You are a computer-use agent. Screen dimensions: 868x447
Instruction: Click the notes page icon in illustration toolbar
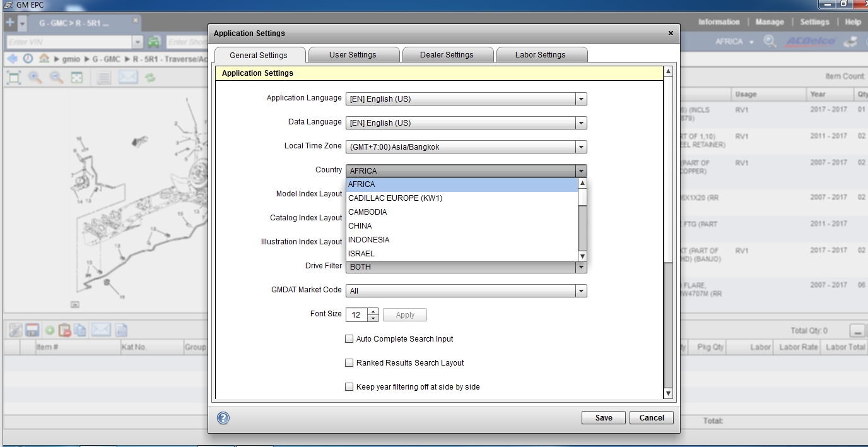(105, 78)
